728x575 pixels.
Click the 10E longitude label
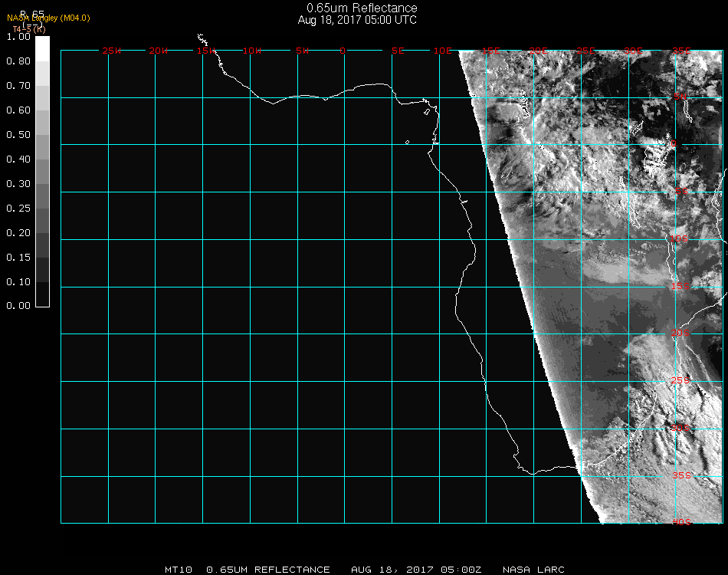tap(442, 51)
